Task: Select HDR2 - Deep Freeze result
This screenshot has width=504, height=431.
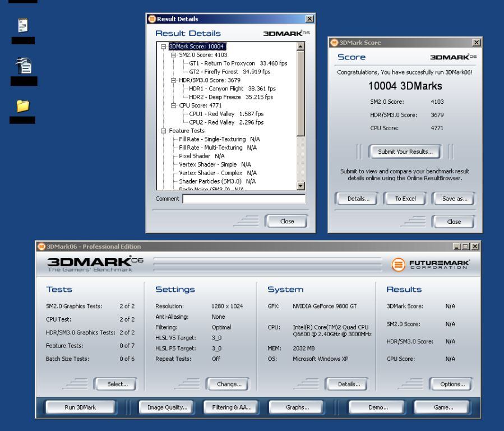Action: click(231, 97)
